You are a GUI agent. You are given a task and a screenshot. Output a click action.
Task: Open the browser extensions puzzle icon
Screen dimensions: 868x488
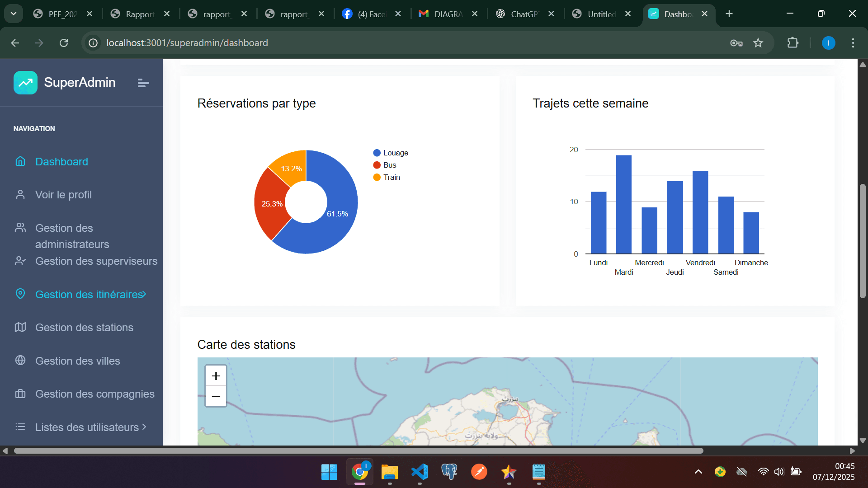tap(793, 43)
